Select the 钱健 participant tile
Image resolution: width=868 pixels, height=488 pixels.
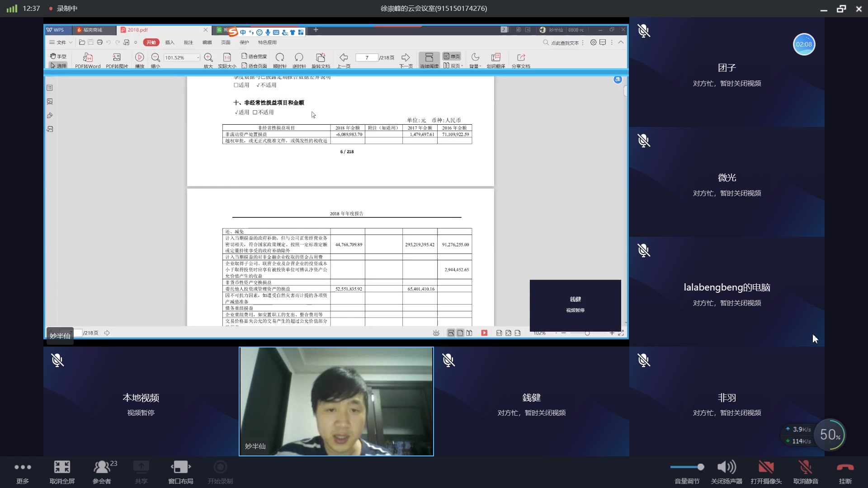click(x=532, y=401)
